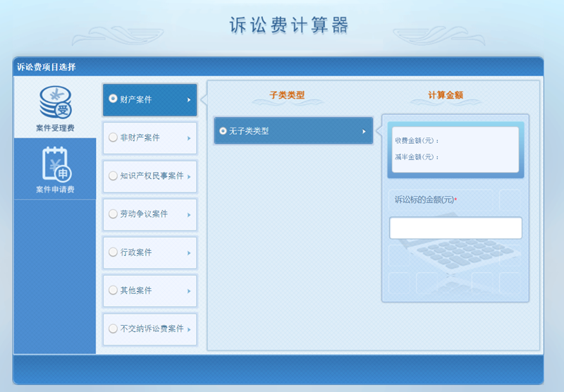
Task: Click the 诉讼标的金额 input field
Action: pos(455,228)
